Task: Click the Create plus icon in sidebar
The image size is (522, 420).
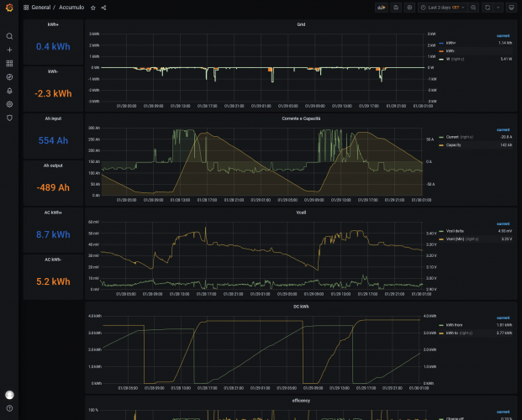Action: pos(9,50)
